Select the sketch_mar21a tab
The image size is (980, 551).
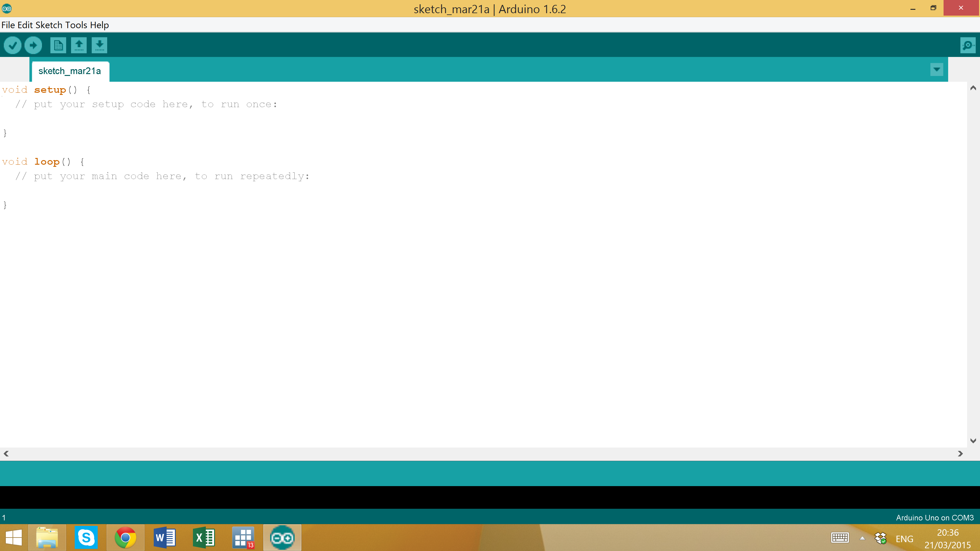coord(70,71)
